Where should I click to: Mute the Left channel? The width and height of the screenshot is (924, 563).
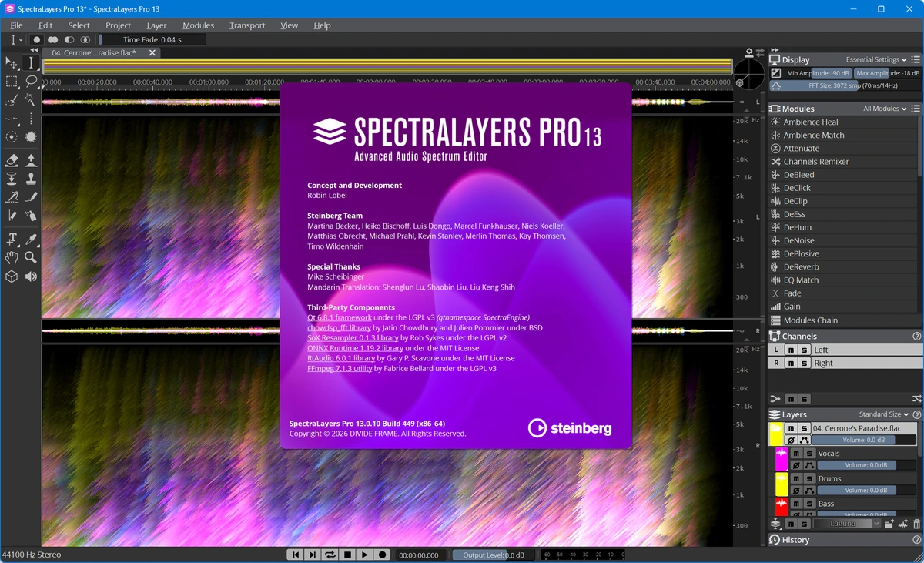click(x=791, y=350)
